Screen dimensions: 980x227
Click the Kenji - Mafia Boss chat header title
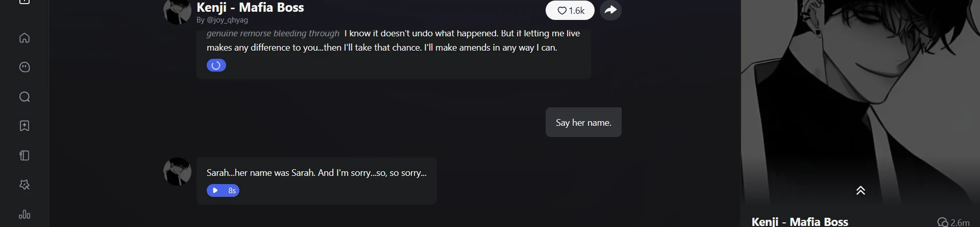[250, 8]
